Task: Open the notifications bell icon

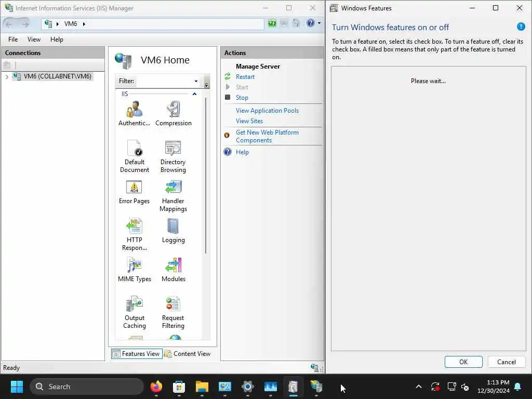Action: pos(518,387)
